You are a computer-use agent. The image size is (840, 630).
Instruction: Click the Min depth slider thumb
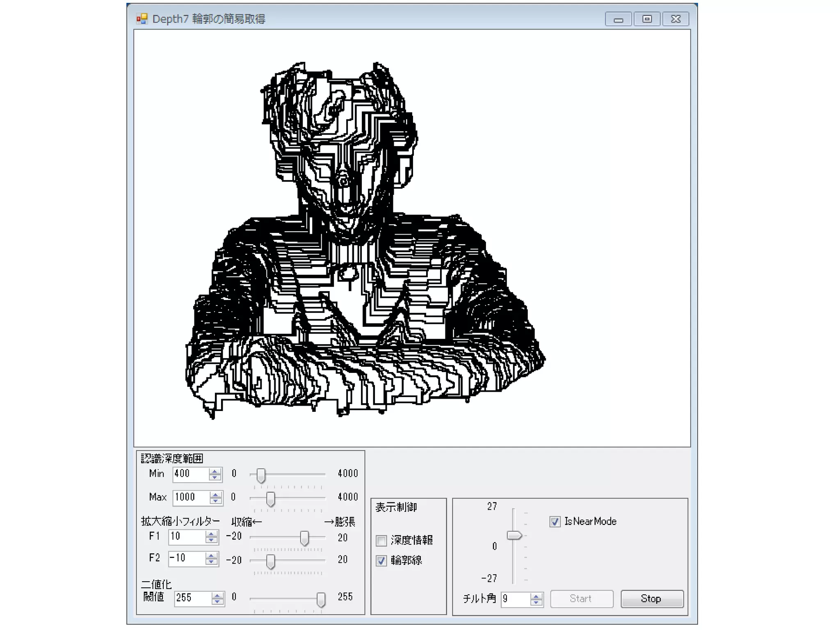click(261, 475)
